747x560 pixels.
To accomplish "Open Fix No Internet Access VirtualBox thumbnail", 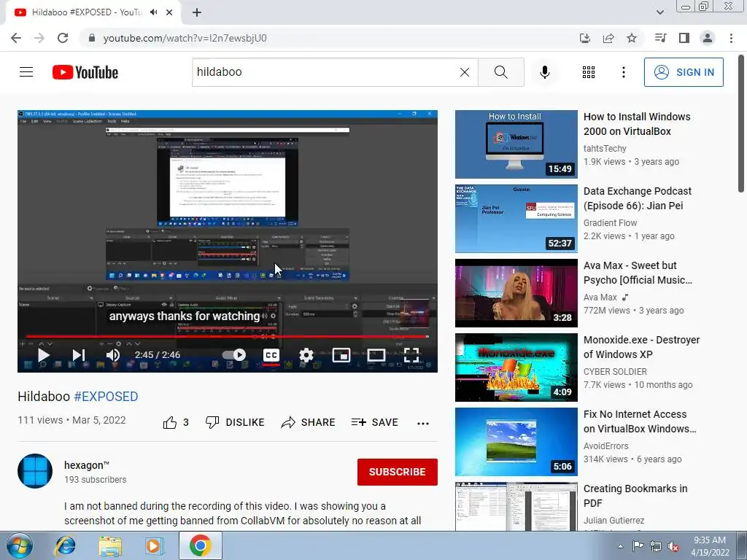I will (x=516, y=441).
